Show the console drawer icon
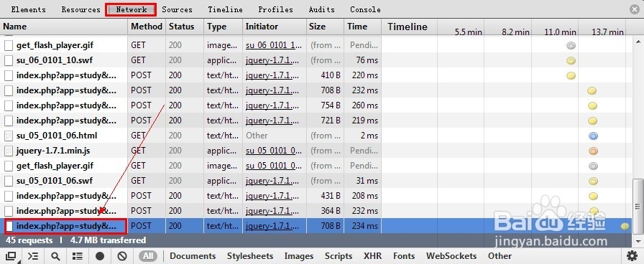Screen dimensions: 644x264 33,256
